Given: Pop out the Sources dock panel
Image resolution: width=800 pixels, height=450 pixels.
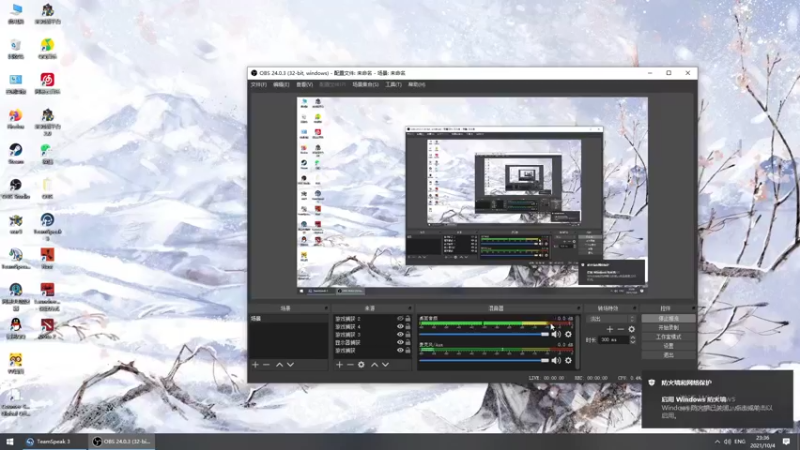Looking at the screenshot, I should coord(409,308).
